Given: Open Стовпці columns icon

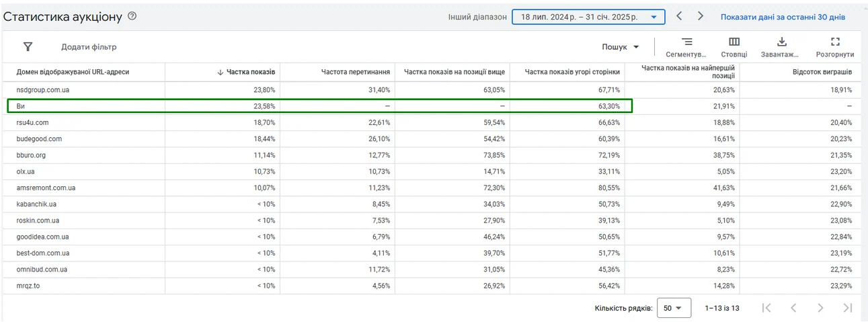Looking at the screenshot, I should click(734, 42).
